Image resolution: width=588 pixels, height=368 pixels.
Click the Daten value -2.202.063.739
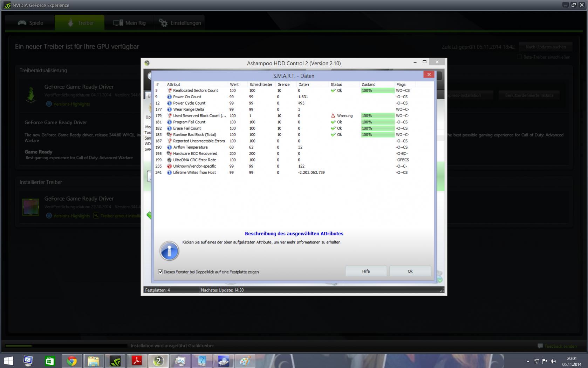pyautogui.click(x=311, y=173)
